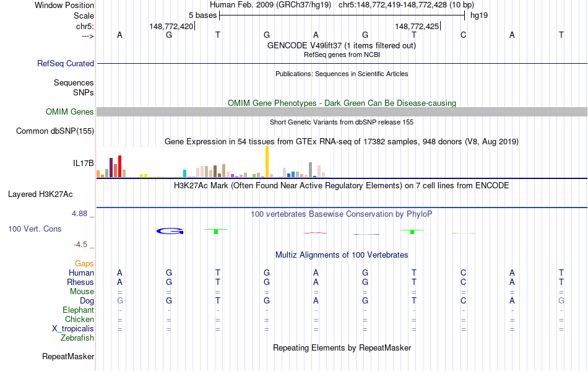The width and height of the screenshot is (588, 371).
Task: Click the '5 bases' scale label
Action: [x=202, y=15]
